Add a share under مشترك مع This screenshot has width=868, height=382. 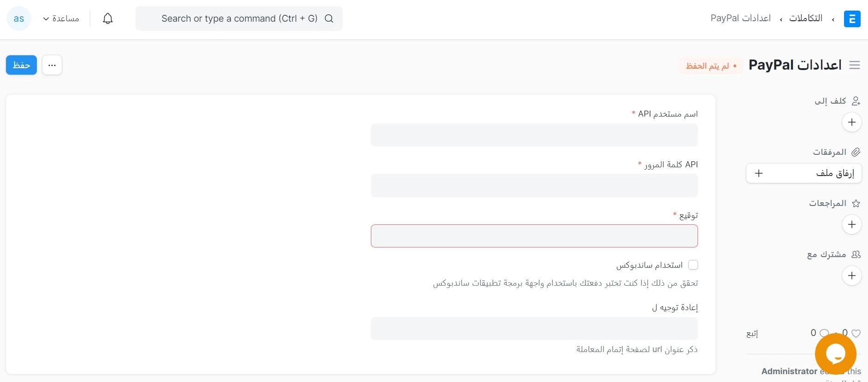tap(851, 276)
